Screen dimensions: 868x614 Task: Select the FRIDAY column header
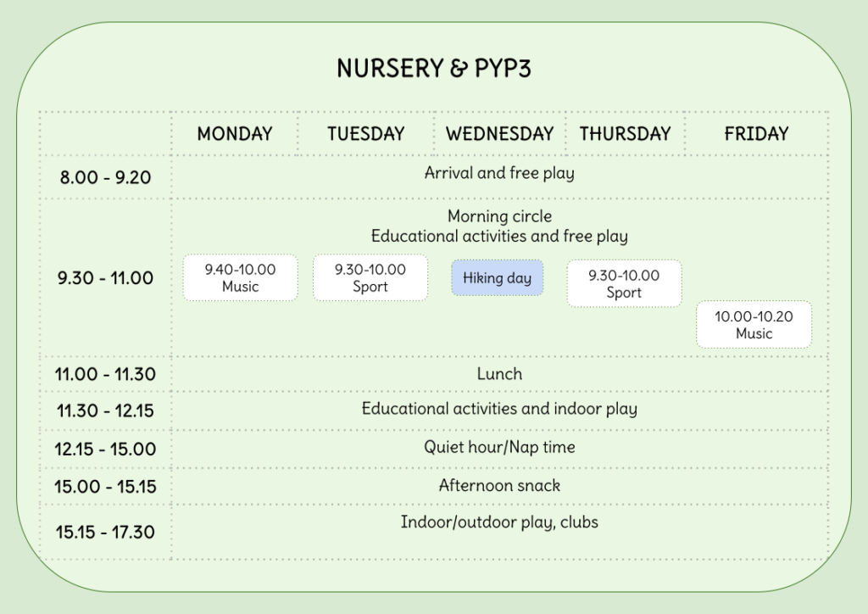[756, 134]
